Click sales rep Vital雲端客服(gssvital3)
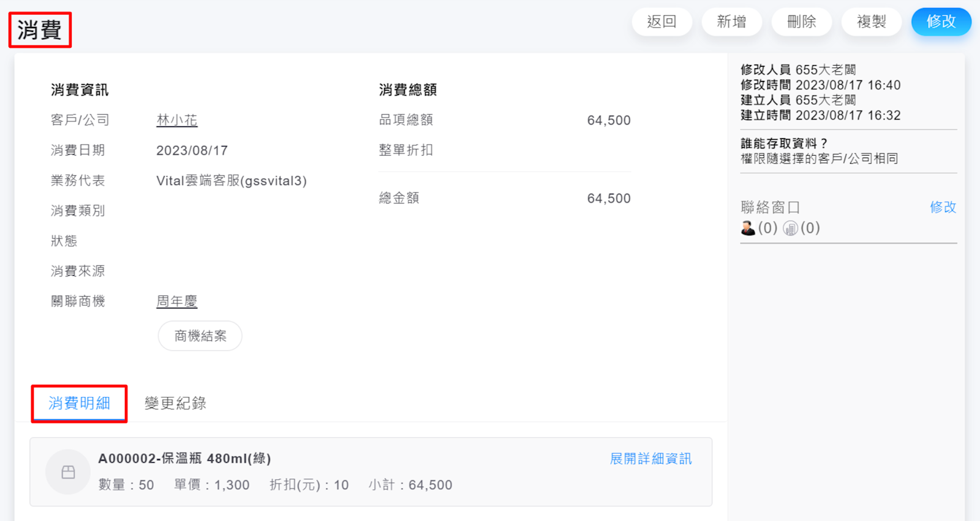 pos(232,181)
